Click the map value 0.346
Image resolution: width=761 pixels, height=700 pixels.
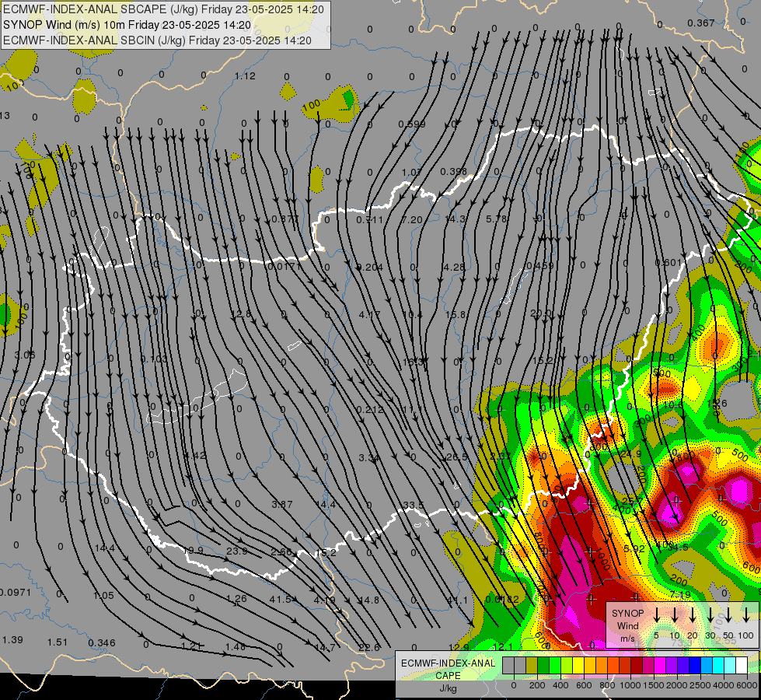pos(102,643)
